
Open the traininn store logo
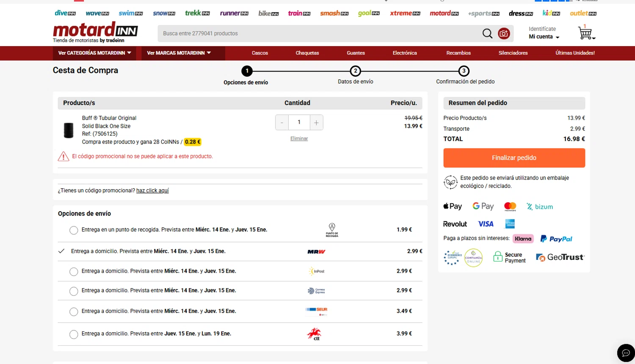click(299, 13)
